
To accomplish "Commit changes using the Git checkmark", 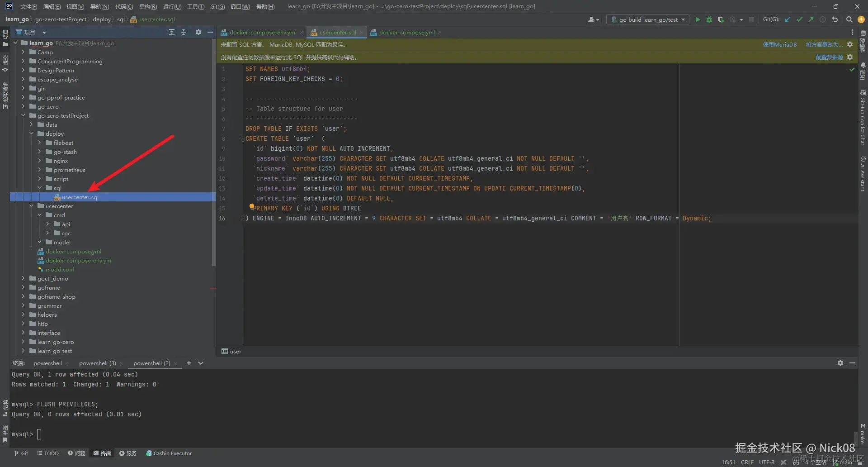I will click(x=799, y=19).
